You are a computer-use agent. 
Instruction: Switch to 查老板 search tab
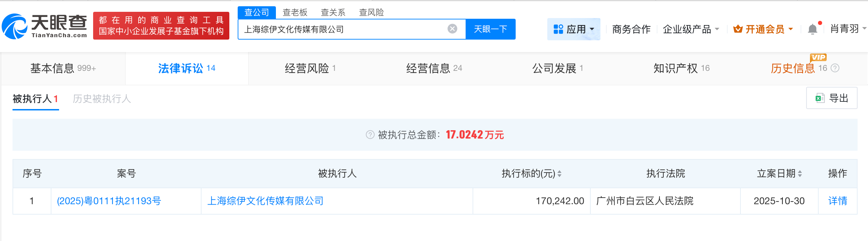coord(295,13)
